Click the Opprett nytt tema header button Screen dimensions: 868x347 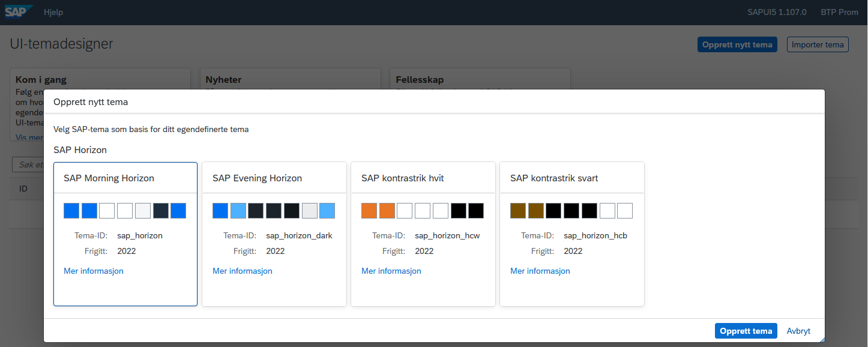[737, 44]
